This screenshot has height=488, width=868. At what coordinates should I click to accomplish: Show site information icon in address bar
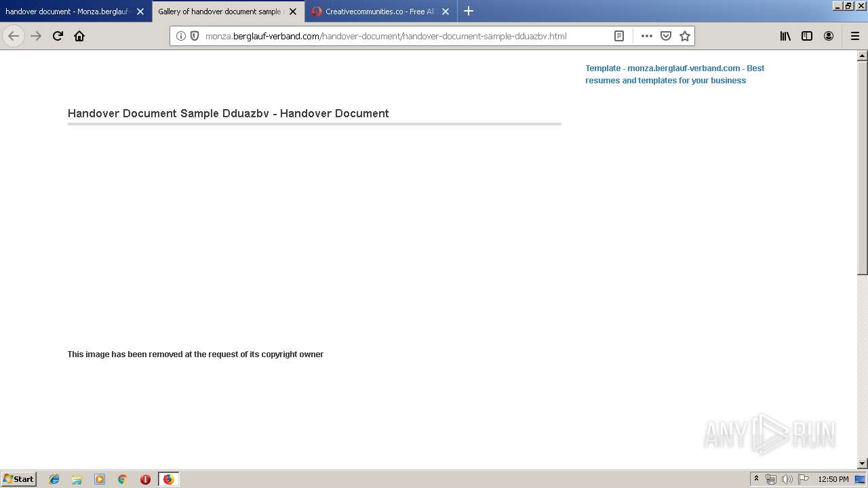click(x=181, y=36)
